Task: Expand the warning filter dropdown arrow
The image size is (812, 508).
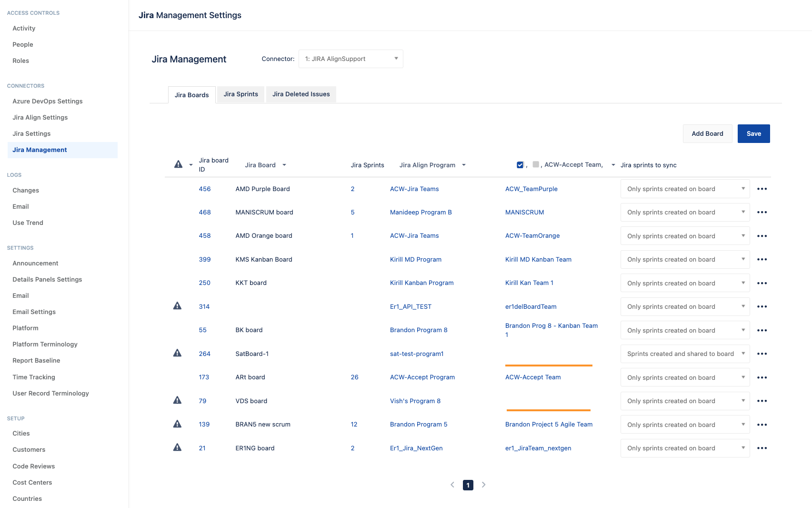Action: click(x=191, y=165)
